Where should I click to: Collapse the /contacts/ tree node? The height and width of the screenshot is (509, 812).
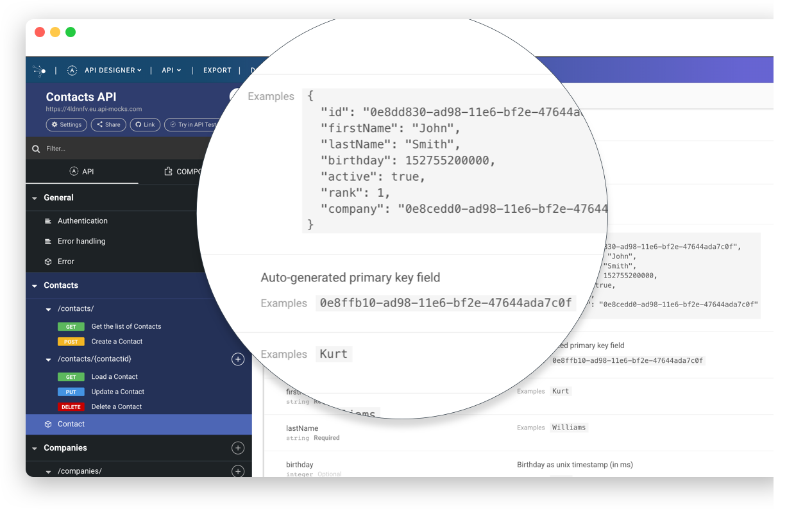[x=49, y=308]
